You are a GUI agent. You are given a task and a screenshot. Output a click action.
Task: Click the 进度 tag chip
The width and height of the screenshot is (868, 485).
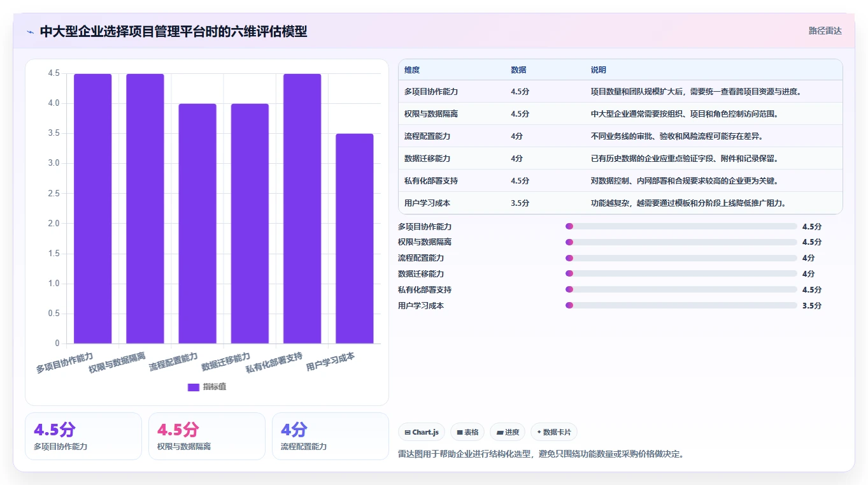(508, 432)
